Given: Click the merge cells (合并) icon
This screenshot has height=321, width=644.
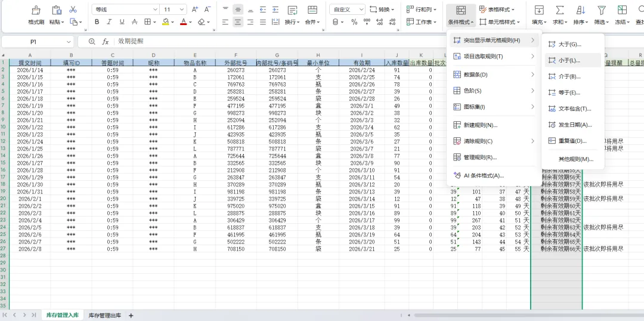Looking at the screenshot, I should click(312, 10).
